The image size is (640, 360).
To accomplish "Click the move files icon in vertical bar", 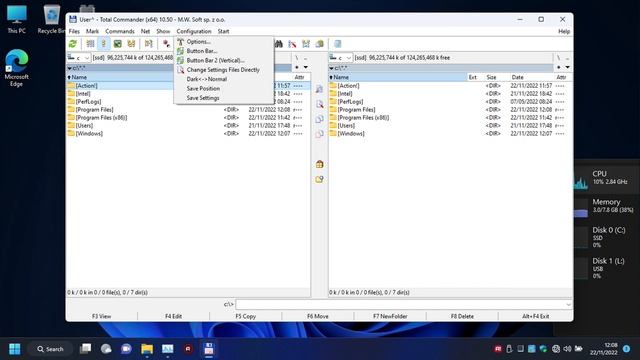I will (319, 134).
